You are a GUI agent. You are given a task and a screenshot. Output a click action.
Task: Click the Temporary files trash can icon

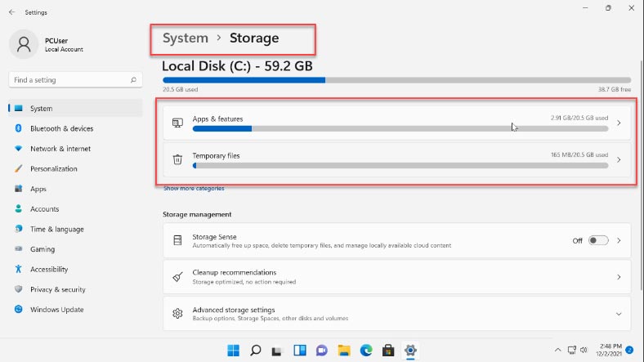coord(177,159)
